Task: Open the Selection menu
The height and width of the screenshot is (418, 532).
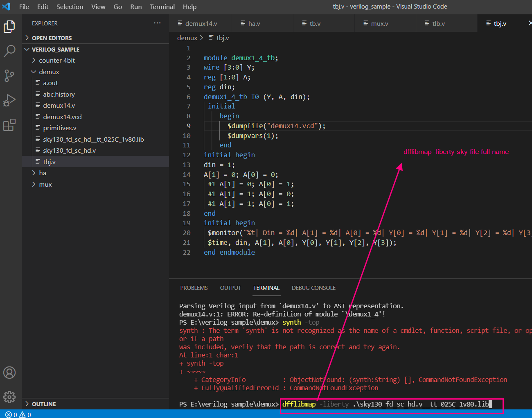Action: 70,7
